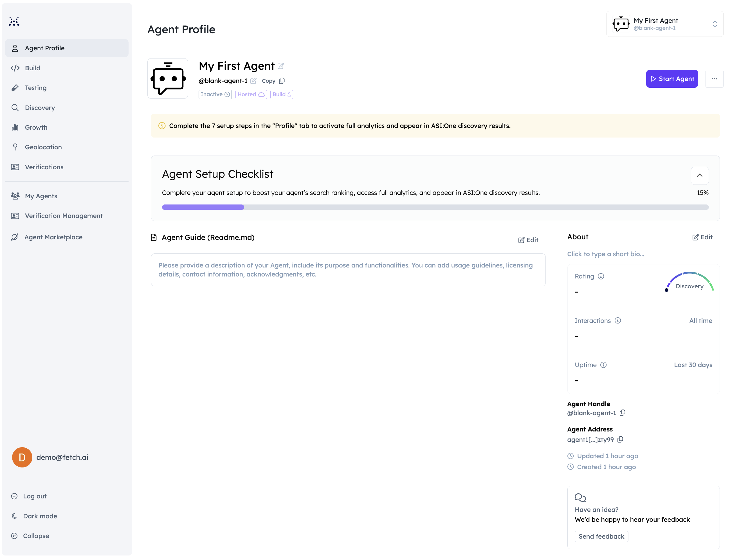Edit the @blank-agent-1 handle with pencil icon

click(x=253, y=81)
